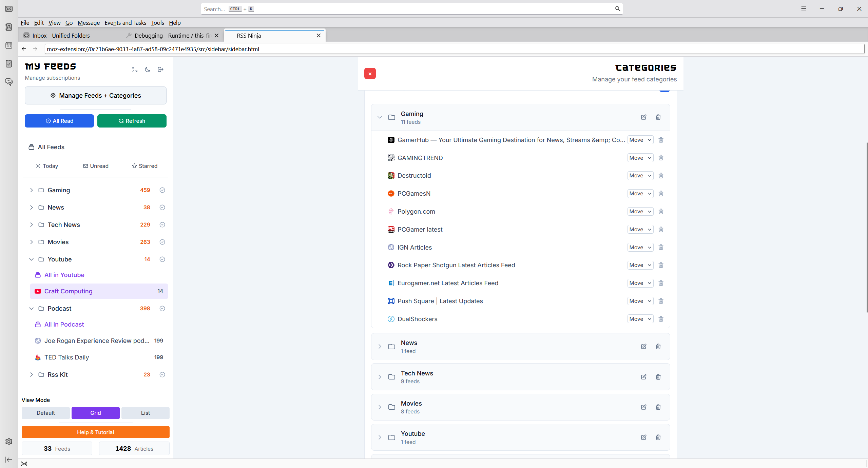The height and width of the screenshot is (468, 868).
Task: Delete the Tech News category
Action: pyautogui.click(x=658, y=377)
